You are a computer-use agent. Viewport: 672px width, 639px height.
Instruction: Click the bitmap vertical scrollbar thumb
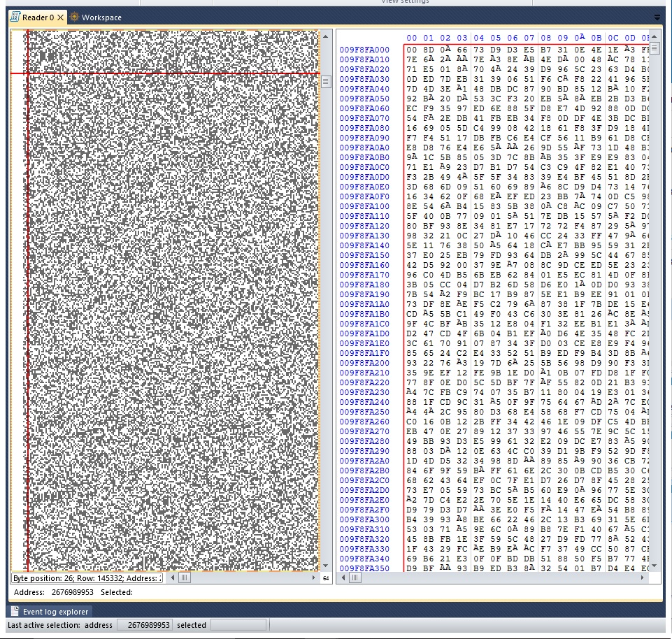(x=325, y=82)
